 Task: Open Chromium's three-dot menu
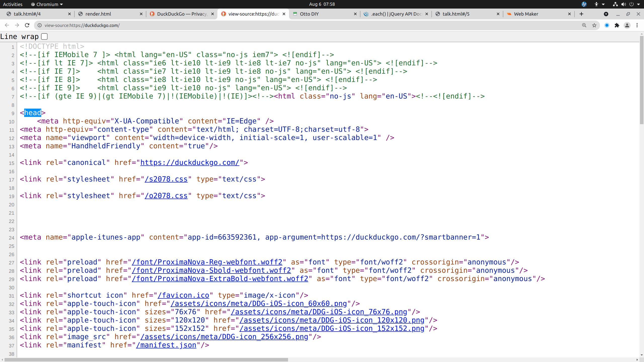click(637, 25)
